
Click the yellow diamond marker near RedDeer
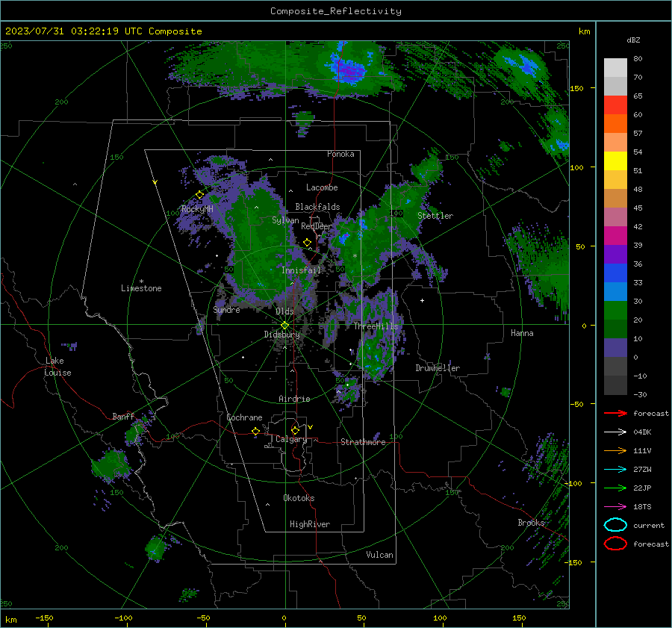[x=307, y=243]
